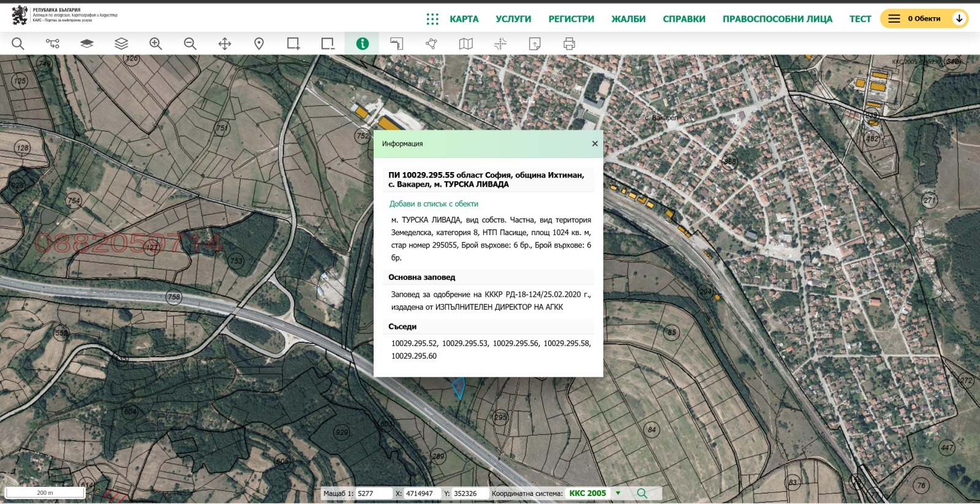
Task: Open the УСЛУГИ menu
Action: (513, 19)
